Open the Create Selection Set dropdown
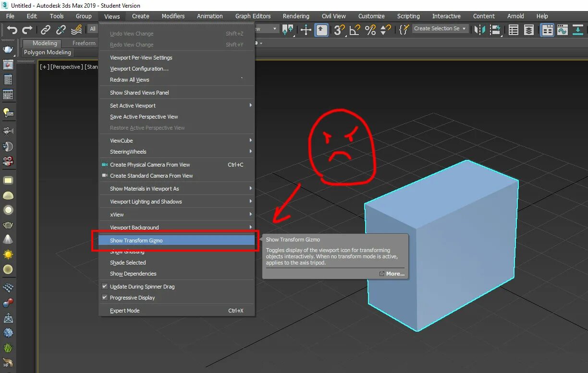Image resolution: width=588 pixels, height=373 pixels. [x=441, y=29]
